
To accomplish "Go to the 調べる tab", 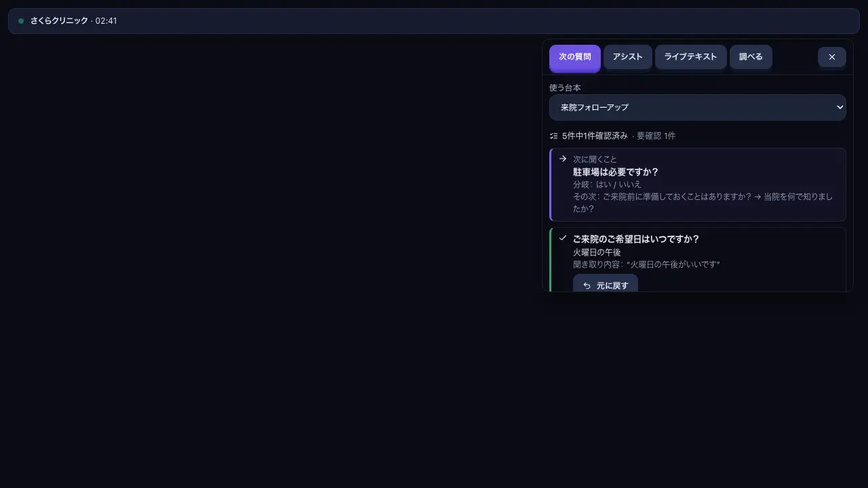I will tap(751, 58).
